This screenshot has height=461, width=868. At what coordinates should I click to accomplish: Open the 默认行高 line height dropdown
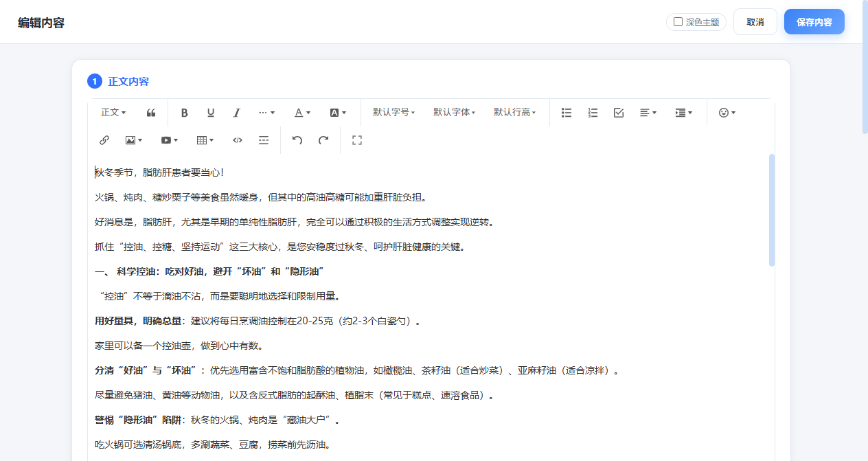click(514, 113)
